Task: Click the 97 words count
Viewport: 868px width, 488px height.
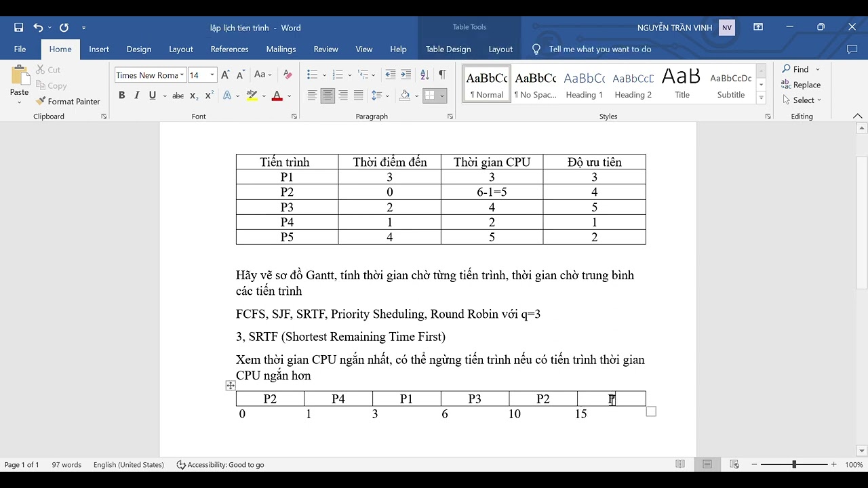Action: tap(66, 465)
